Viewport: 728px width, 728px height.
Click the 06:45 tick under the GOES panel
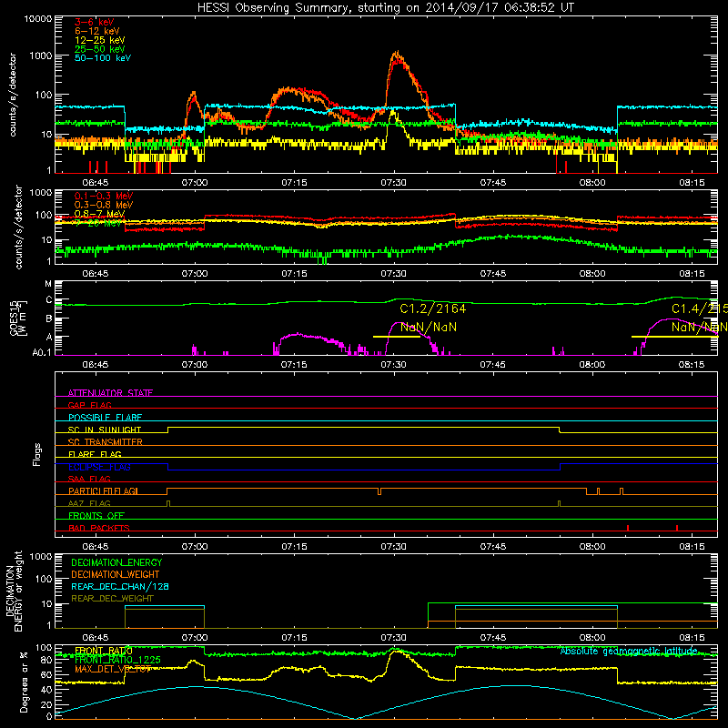[x=96, y=365]
